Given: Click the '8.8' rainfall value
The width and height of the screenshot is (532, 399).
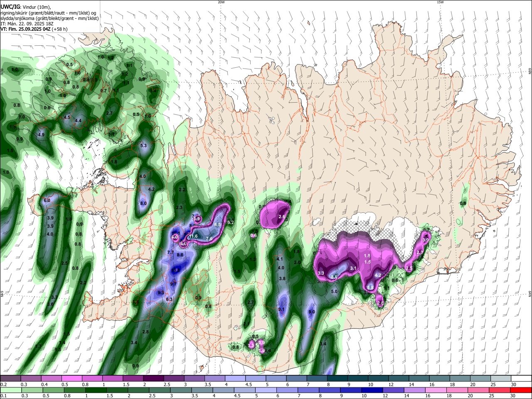Looking at the screenshot, I should pos(180,255).
